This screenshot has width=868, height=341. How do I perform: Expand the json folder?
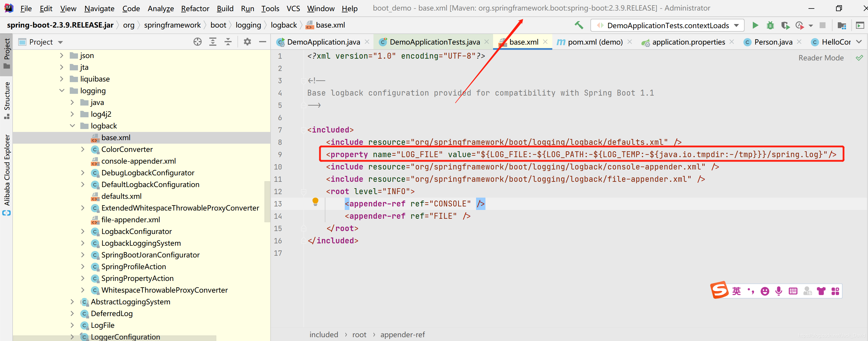tap(62, 55)
